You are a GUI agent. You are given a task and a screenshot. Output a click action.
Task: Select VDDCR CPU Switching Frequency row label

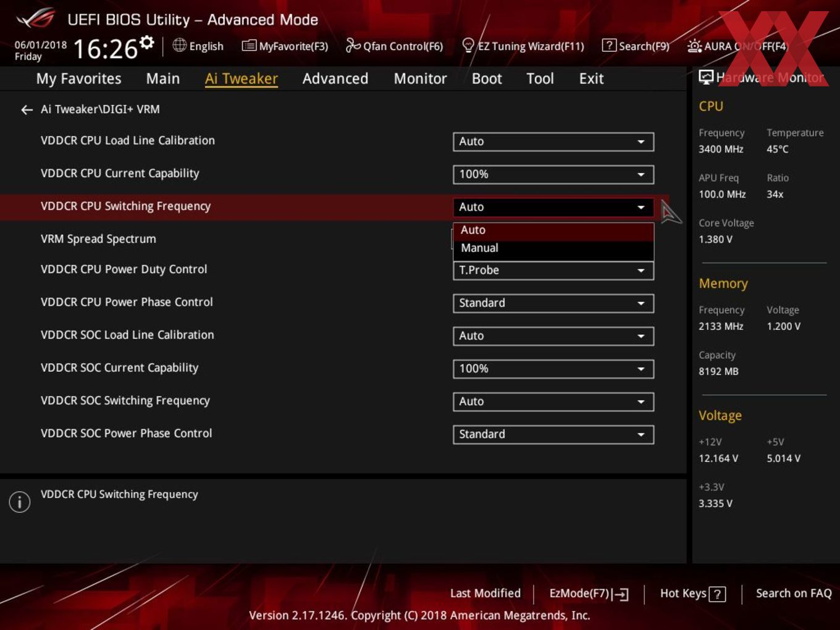click(125, 206)
